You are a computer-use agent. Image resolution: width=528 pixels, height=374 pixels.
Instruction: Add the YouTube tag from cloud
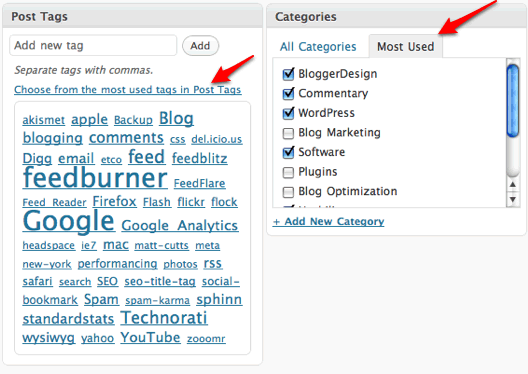point(150,337)
